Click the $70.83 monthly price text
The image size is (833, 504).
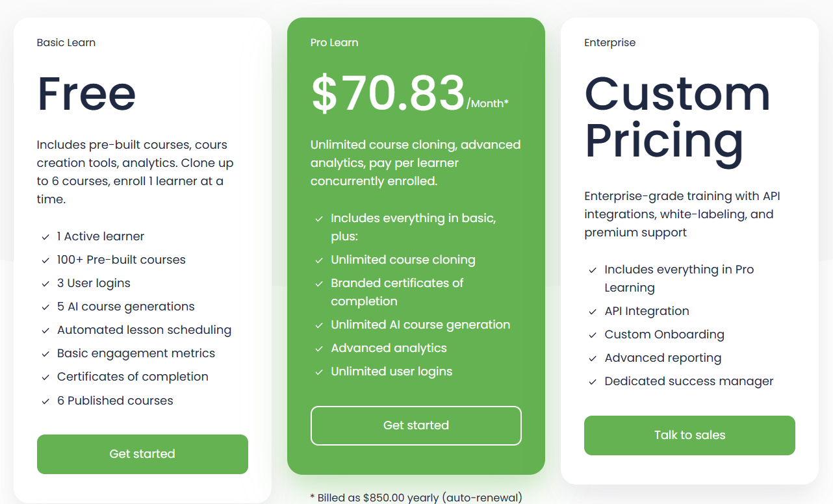389,94
